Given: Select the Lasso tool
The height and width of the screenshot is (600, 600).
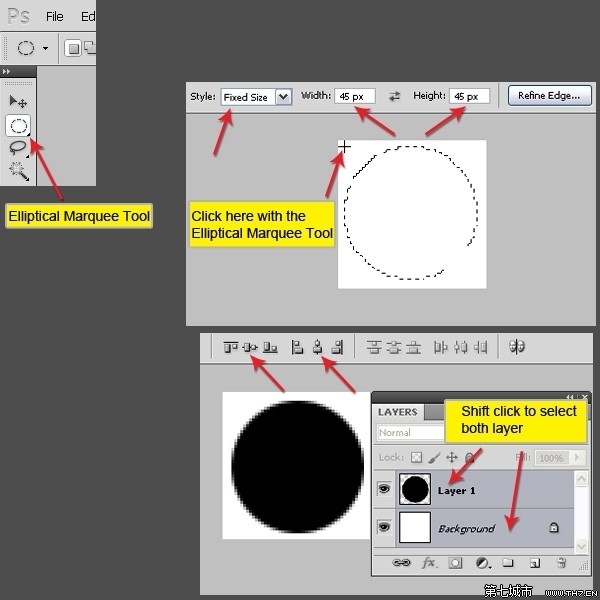Looking at the screenshot, I should pyautogui.click(x=18, y=148).
